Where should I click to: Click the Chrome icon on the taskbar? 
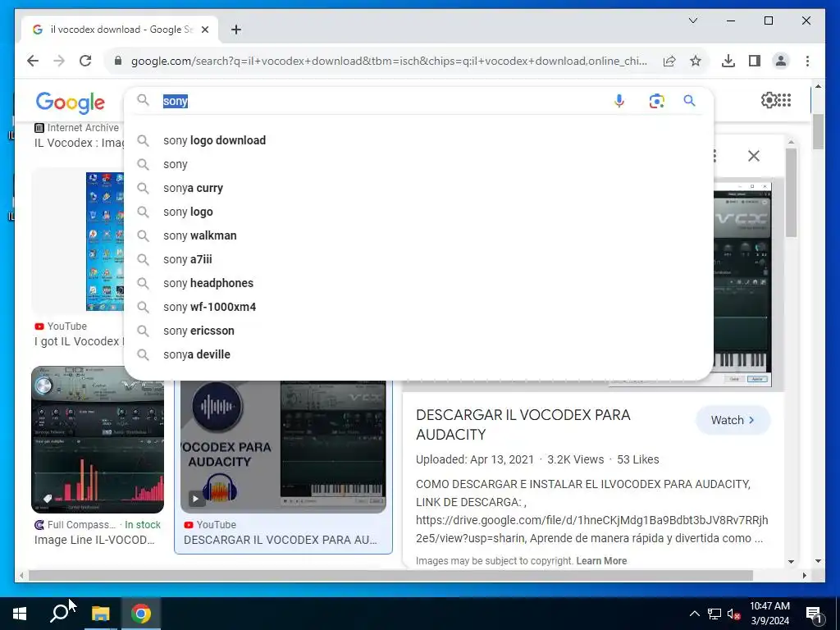tap(141, 614)
